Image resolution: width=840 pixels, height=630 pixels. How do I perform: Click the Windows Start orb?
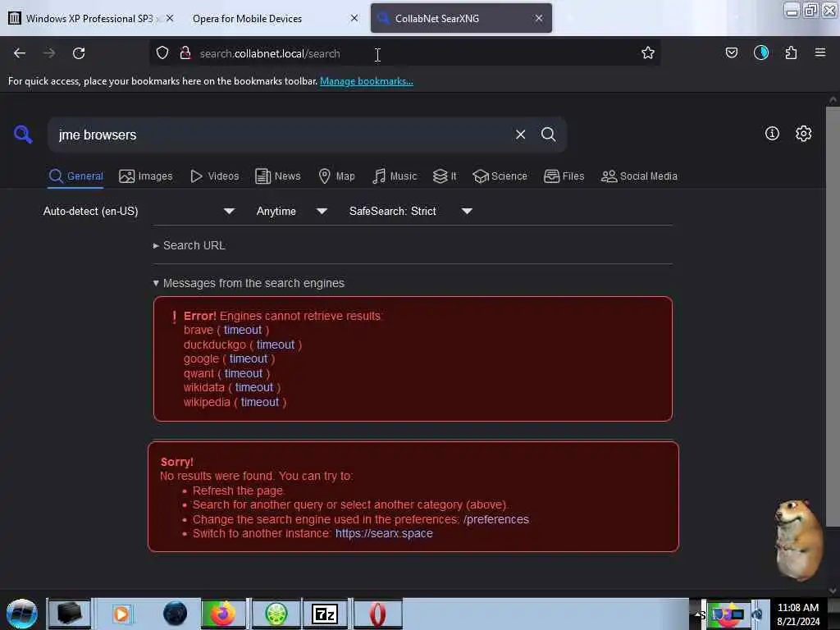click(22, 614)
